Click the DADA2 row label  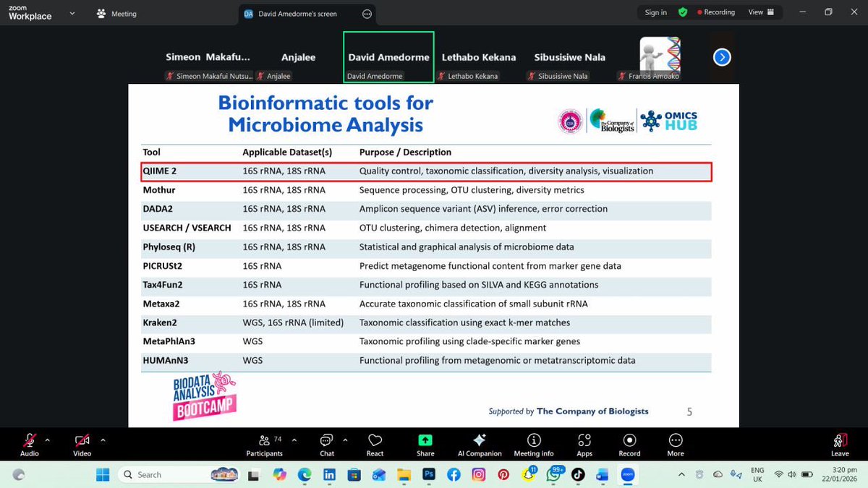(158, 209)
